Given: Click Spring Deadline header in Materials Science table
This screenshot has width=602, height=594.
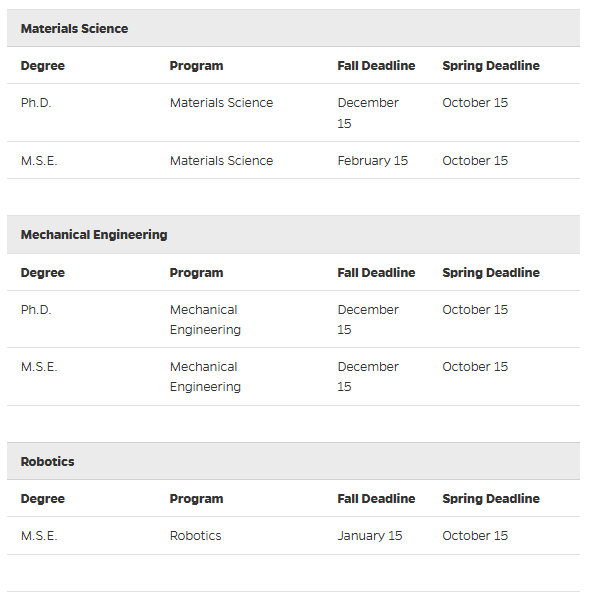Looking at the screenshot, I should (490, 66).
